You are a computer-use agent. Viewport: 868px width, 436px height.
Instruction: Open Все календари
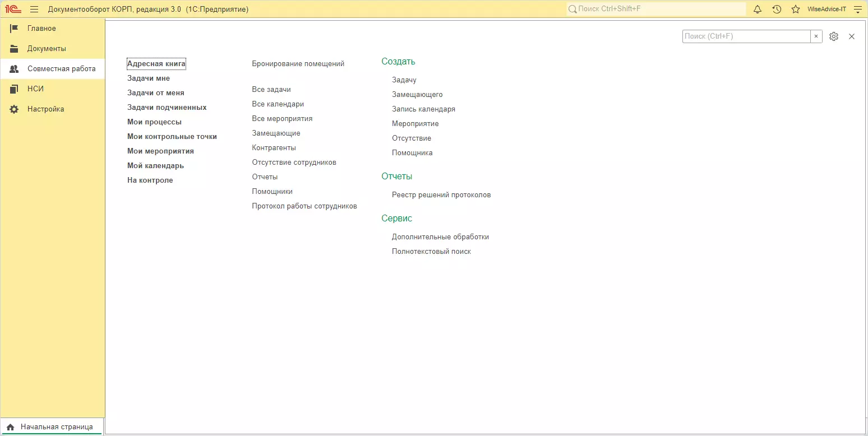point(278,104)
